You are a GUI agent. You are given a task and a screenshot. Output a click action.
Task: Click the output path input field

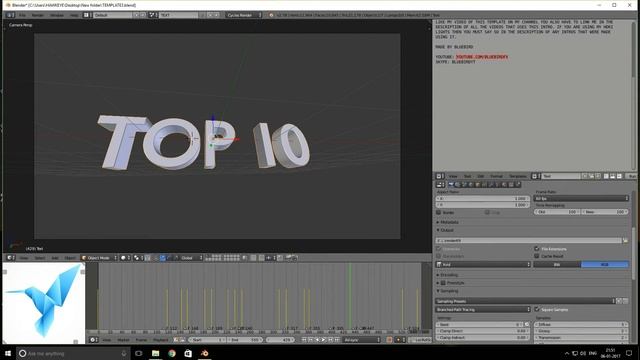tap(529, 240)
